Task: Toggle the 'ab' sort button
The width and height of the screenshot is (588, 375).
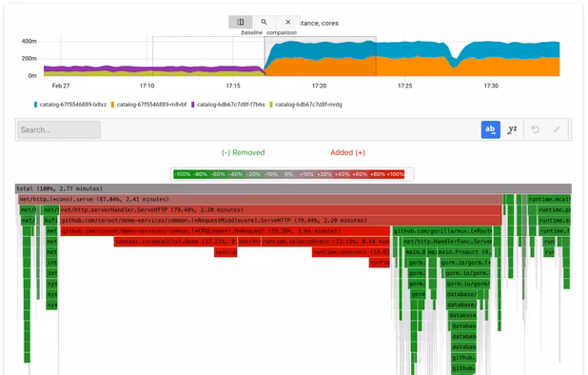Action: [x=491, y=129]
